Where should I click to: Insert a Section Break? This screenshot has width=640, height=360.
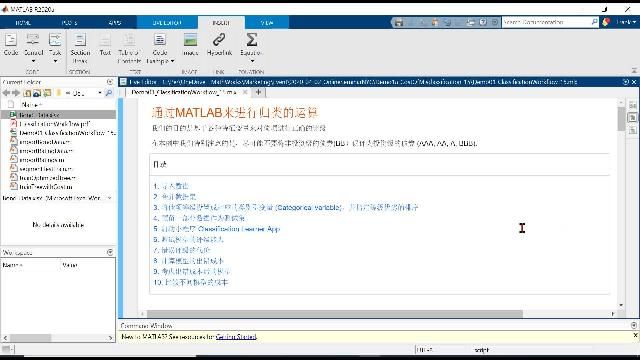pos(80,48)
